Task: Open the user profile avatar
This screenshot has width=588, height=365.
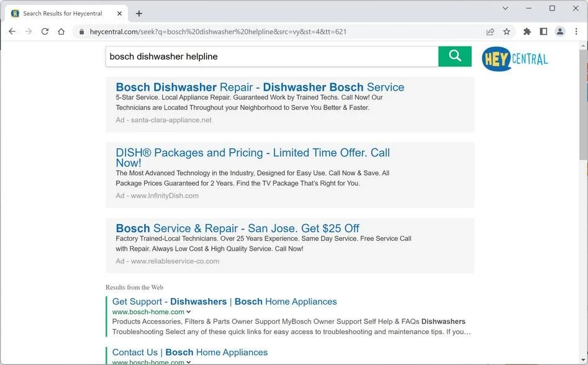Action: [560, 32]
